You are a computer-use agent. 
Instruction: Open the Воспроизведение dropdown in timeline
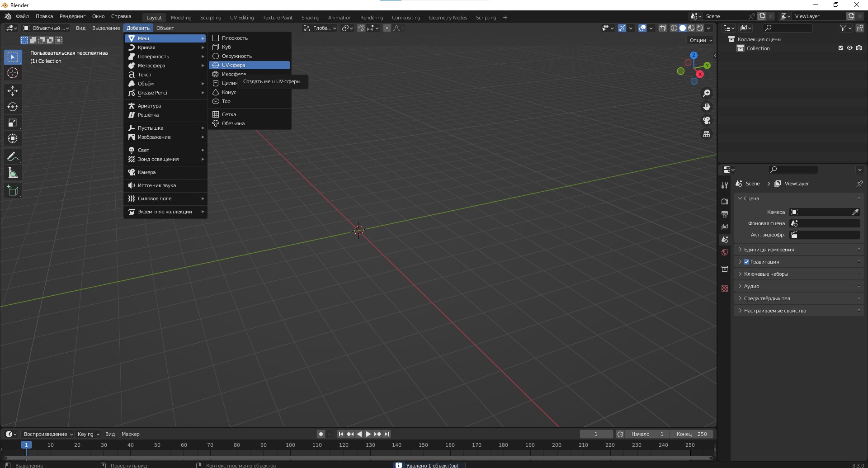pos(48,434)
